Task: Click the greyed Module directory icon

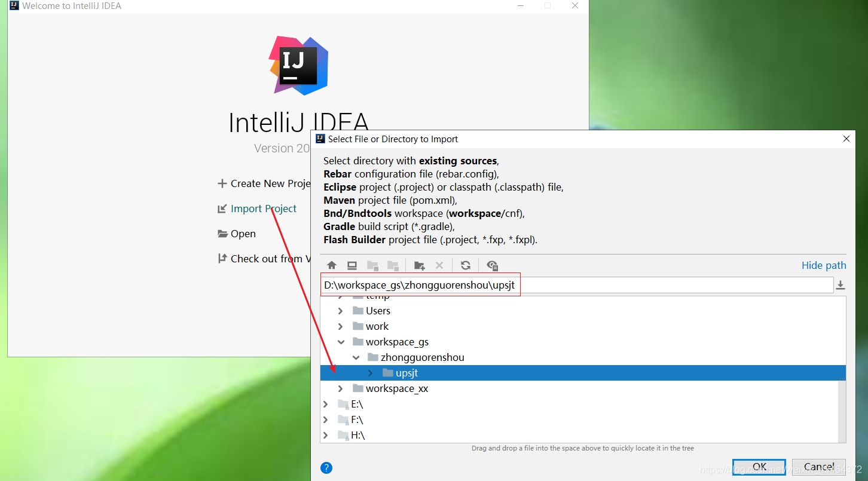Action: click(393, 265)
